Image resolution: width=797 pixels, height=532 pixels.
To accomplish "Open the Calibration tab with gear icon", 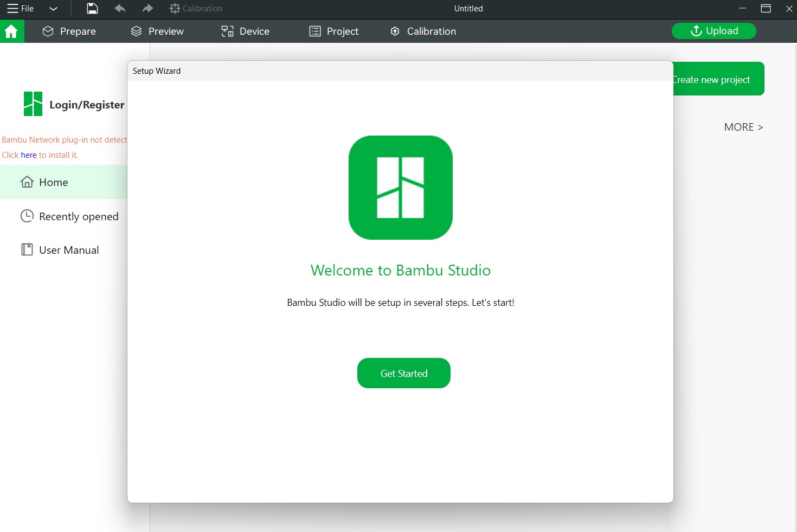I will 423,31.
